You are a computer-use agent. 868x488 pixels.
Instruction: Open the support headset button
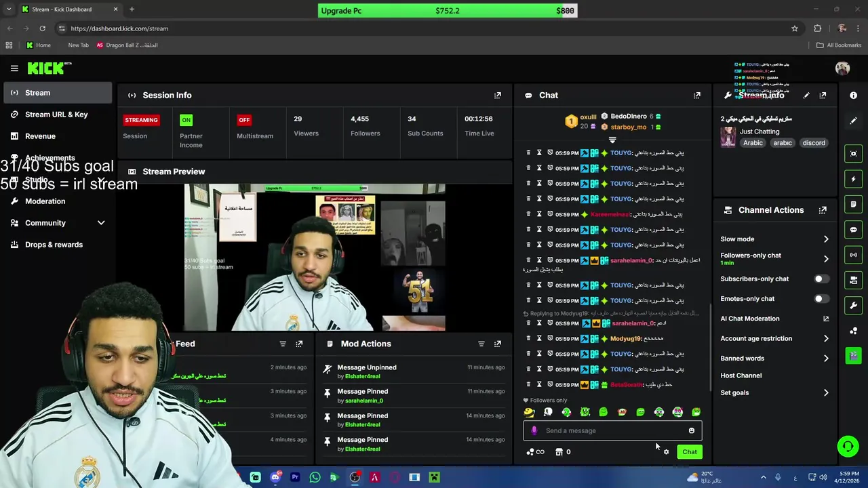(848, 446)
